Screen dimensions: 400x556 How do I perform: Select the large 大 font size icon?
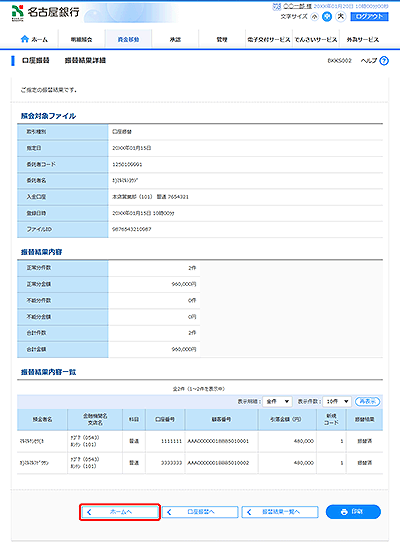point(340,16)
